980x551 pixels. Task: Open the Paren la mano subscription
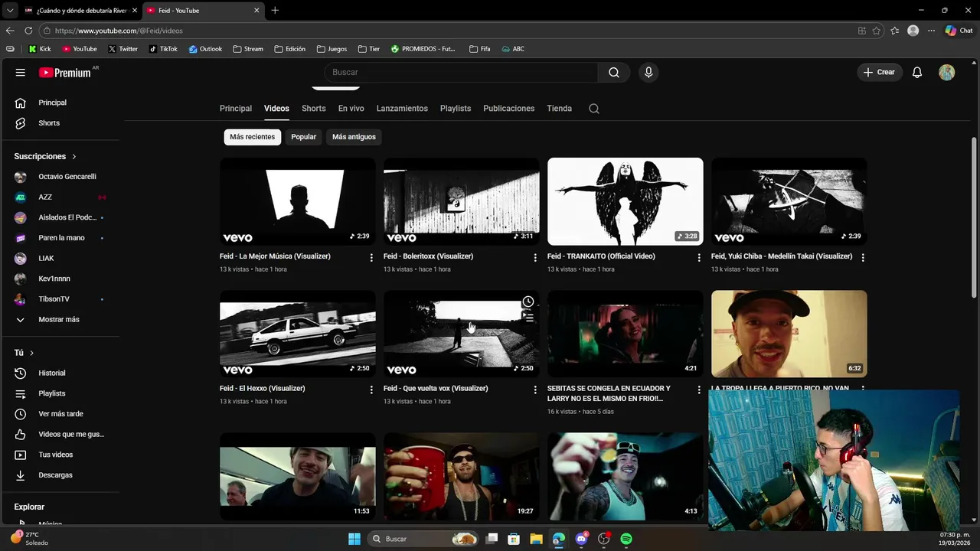tap(60, 238)
